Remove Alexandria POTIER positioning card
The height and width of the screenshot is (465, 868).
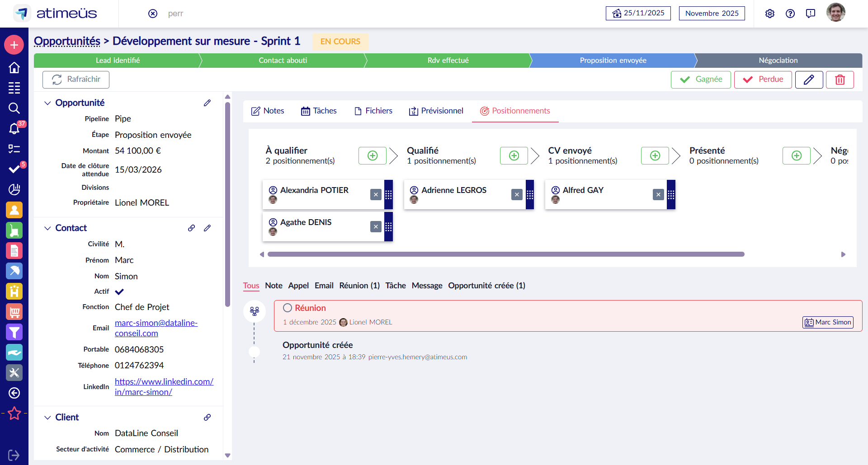pyautogui.click(x=376, y=194)
